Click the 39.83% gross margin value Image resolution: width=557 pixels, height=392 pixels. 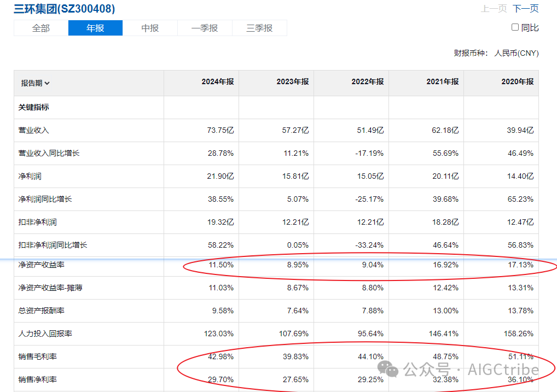[295, 356]
